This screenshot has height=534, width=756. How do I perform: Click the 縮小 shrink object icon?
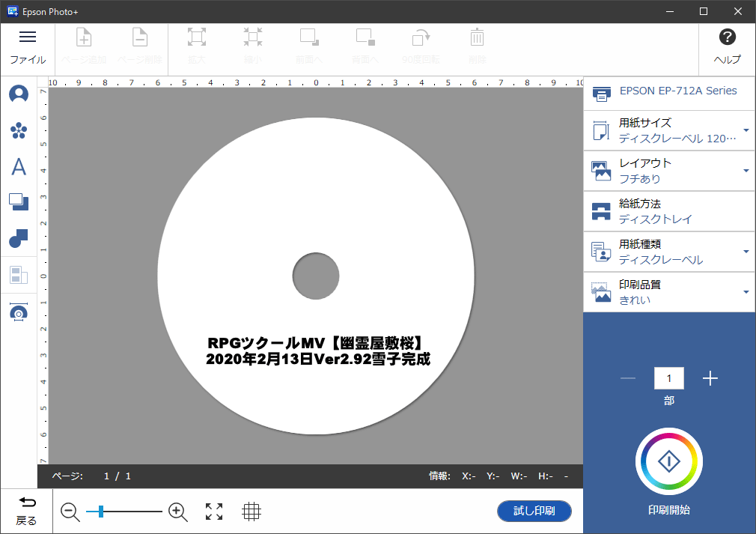253,37
